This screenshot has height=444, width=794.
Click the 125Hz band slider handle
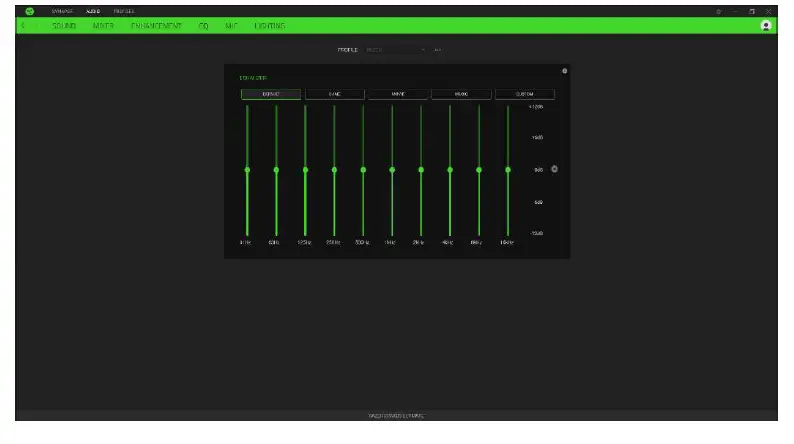305,170
